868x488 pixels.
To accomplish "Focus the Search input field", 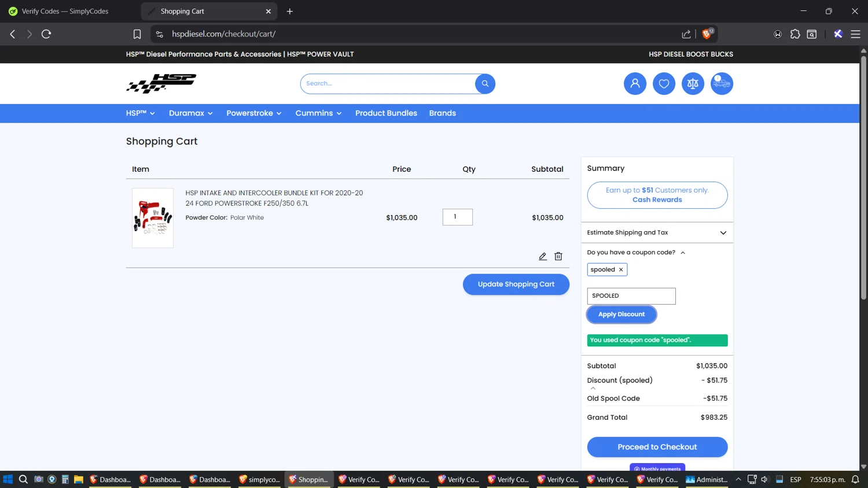I will [388, 84].
